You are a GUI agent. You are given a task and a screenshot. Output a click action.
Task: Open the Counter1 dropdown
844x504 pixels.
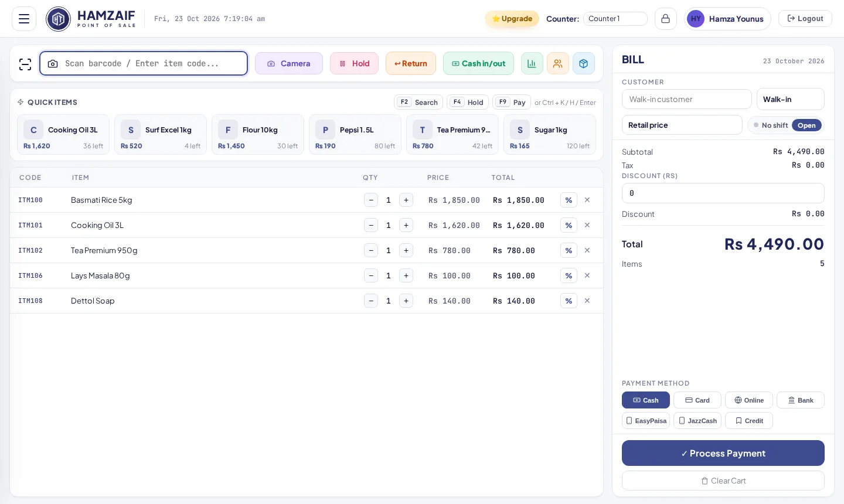point(615,19)
